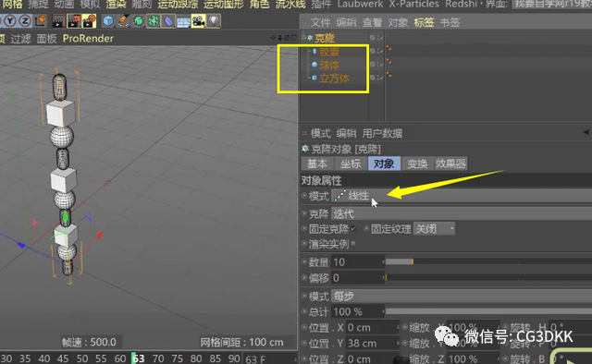Add a light object from the toolbar
This screenshot has height=364, width=592.
click(x=214, y=21)
